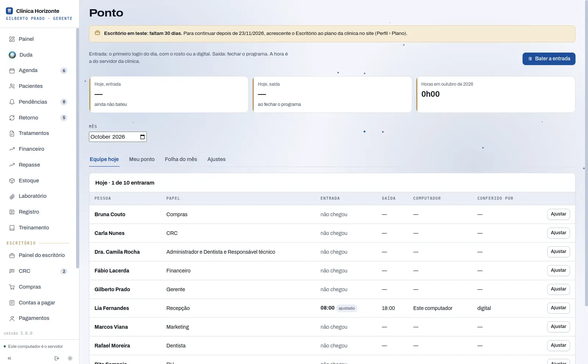Switch to Meu ponto tab
This screenshot has height=364, width=588.
(x=142, y=159)
